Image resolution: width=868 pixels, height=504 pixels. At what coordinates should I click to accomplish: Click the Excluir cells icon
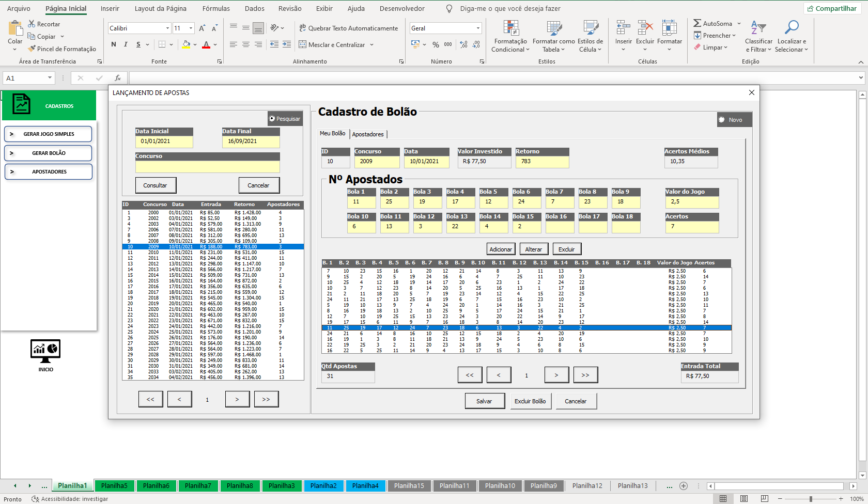pos(645,27)
